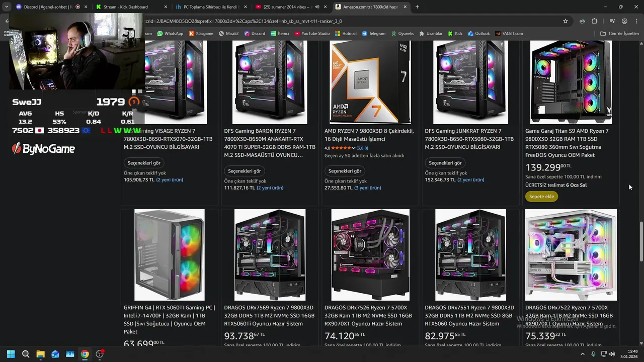Viewport: 644px width, 362px height.
Task: Open the Game Garaj Titan S9 product title
Action: click(x=567, y=143)
